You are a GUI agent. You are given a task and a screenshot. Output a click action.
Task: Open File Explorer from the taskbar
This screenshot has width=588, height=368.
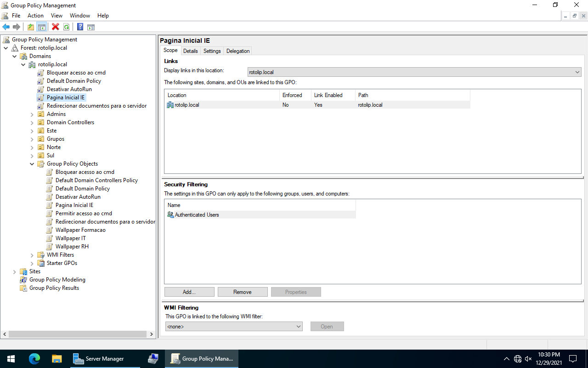click(x=57, y=359)
